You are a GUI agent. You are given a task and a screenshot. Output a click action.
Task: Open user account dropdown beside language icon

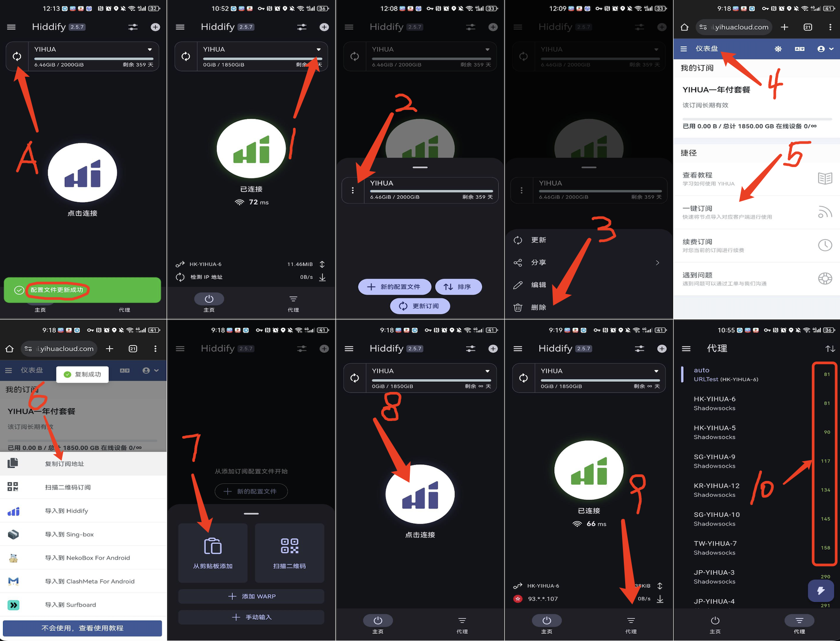point(825,49)
